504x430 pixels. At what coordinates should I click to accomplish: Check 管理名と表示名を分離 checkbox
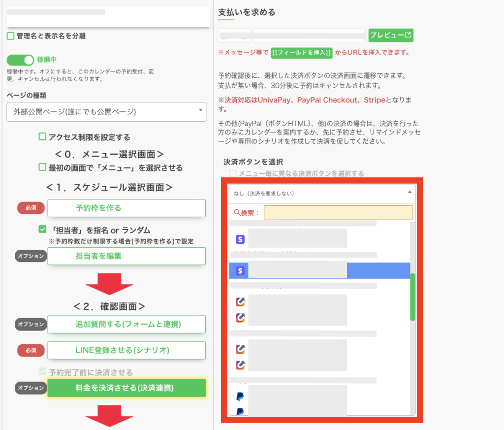click(10, 36)
